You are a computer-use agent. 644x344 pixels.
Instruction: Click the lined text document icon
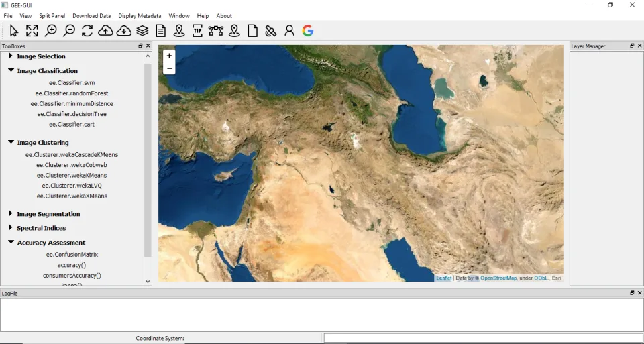pos(160,31)
